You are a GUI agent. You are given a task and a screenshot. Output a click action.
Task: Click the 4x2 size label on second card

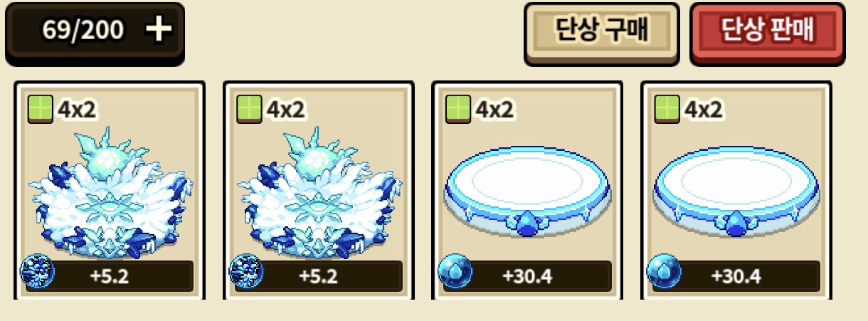point(285,110)
